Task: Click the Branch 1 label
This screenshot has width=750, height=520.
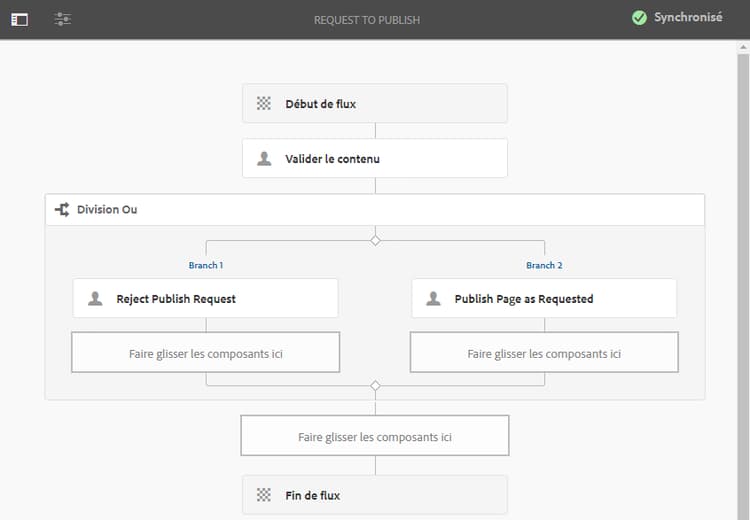Action: (205, 265)
